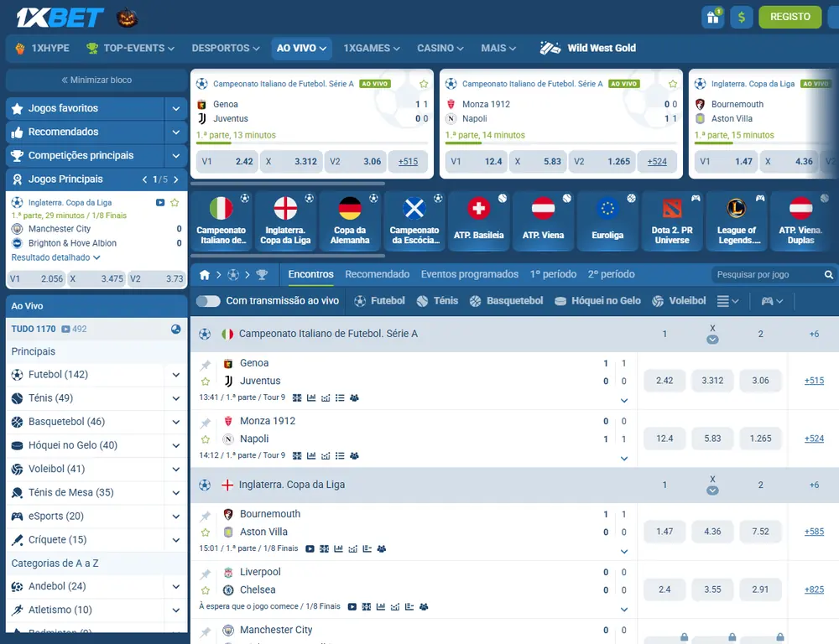Star the Bournemouth row in the list
Screen dimensions: 839x644
(206, 532)
